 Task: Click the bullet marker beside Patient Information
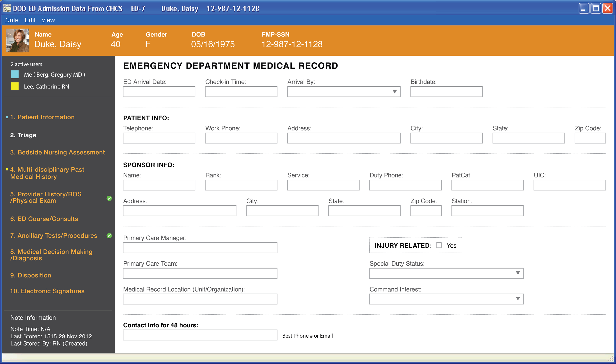tap(7, 117)
